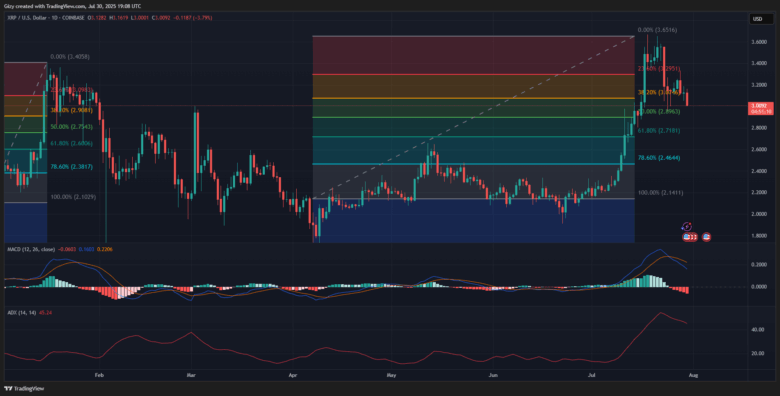Select the MACD (12, 26, close) indicator legend
The height and width of the screenshot is (396, 780).
(x=31, y=249)
